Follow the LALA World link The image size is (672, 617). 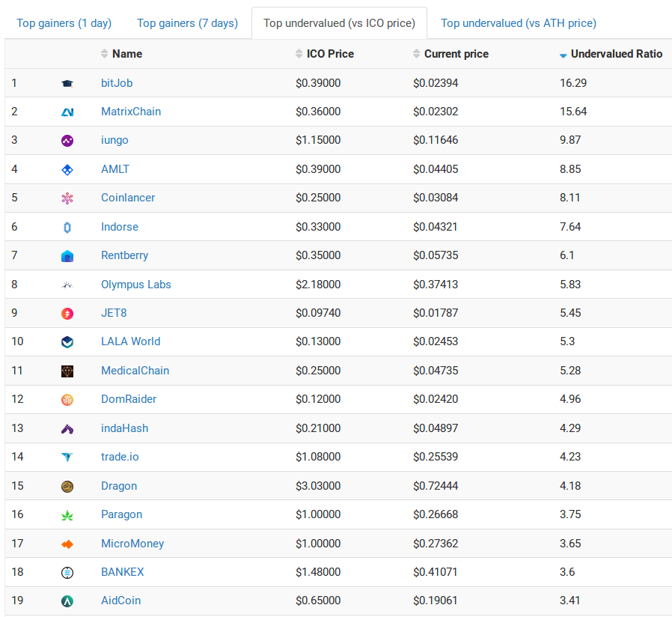(x=130, y=341)
